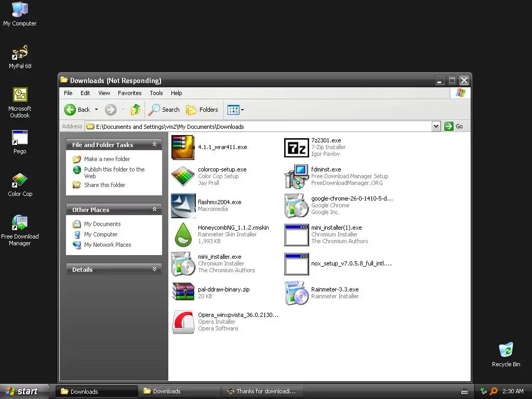
Task: Select the mini_installer(1).exe icon
Action: [x=296, y=235]
